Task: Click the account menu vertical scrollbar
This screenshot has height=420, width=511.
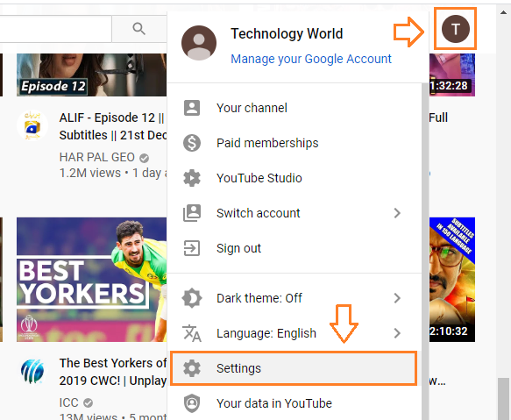Action: pos(425,251)
